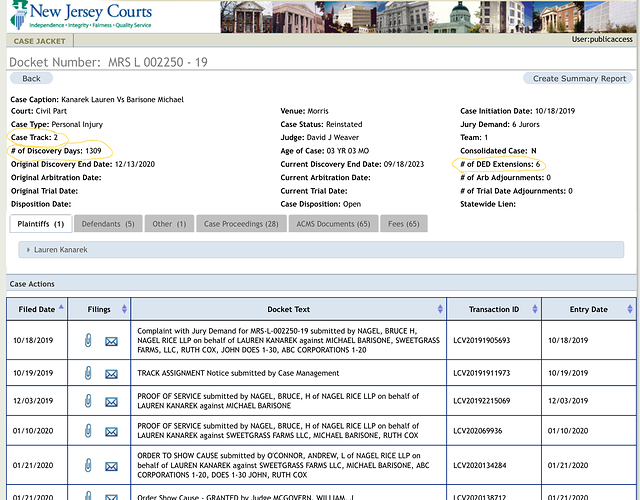Open the Fees (65) tab
This screenshot has width=640, height=500.
click(x=404, y=224)
